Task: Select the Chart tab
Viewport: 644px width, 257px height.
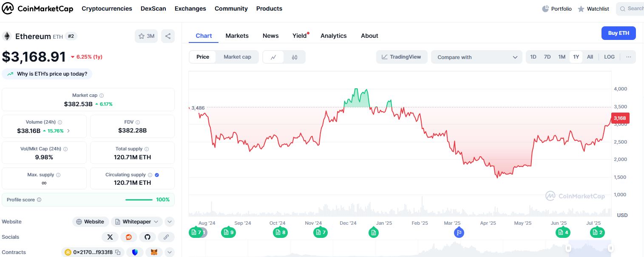Action: click(204, 36)
